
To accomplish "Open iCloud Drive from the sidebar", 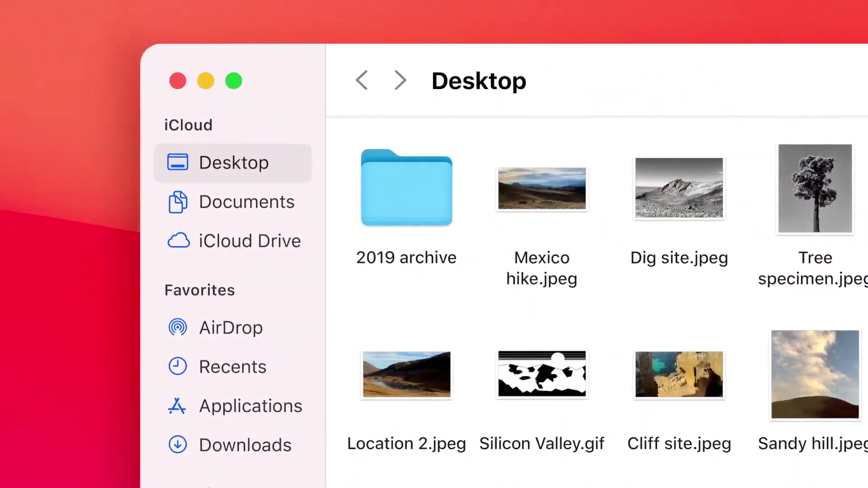I will coord(250,240).
